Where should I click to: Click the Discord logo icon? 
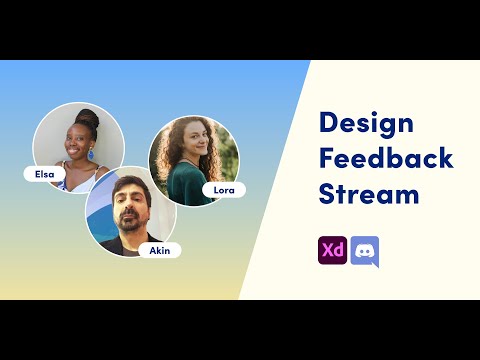pos(365,252)
